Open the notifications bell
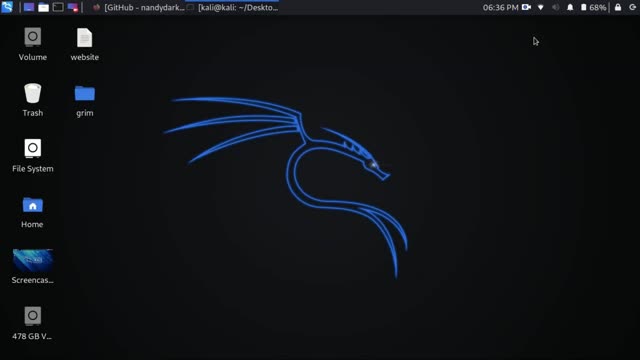This screenshot has width=640, height=360. click(570, 7)
